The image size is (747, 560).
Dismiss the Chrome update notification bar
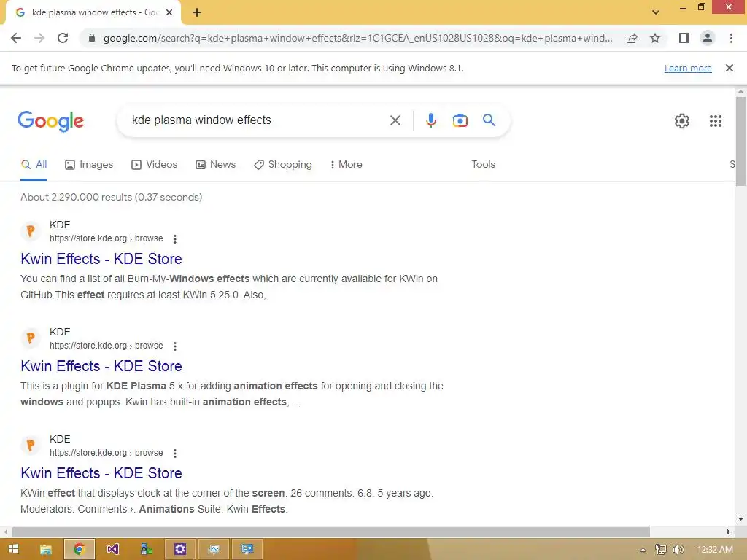coord(729,68)
